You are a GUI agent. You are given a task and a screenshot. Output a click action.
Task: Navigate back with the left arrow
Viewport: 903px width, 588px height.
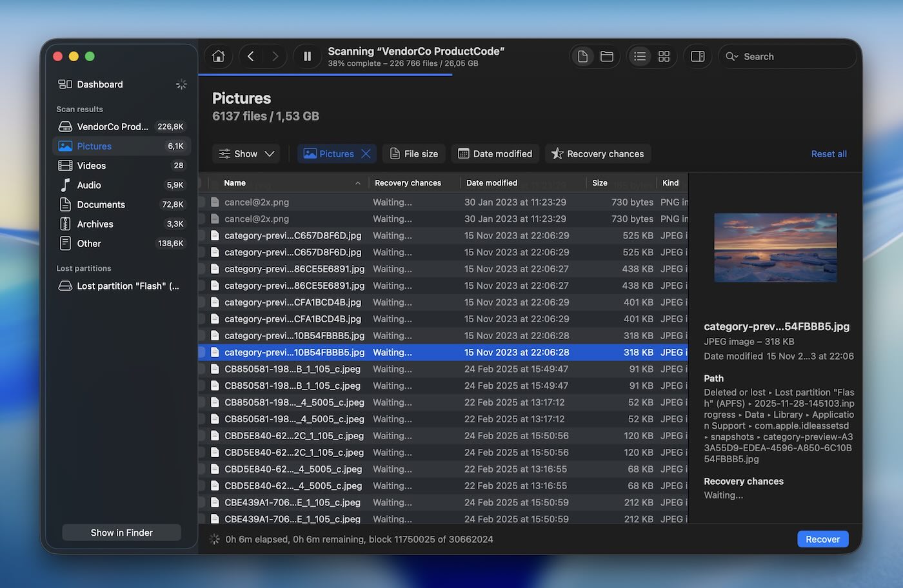point(251,57)
